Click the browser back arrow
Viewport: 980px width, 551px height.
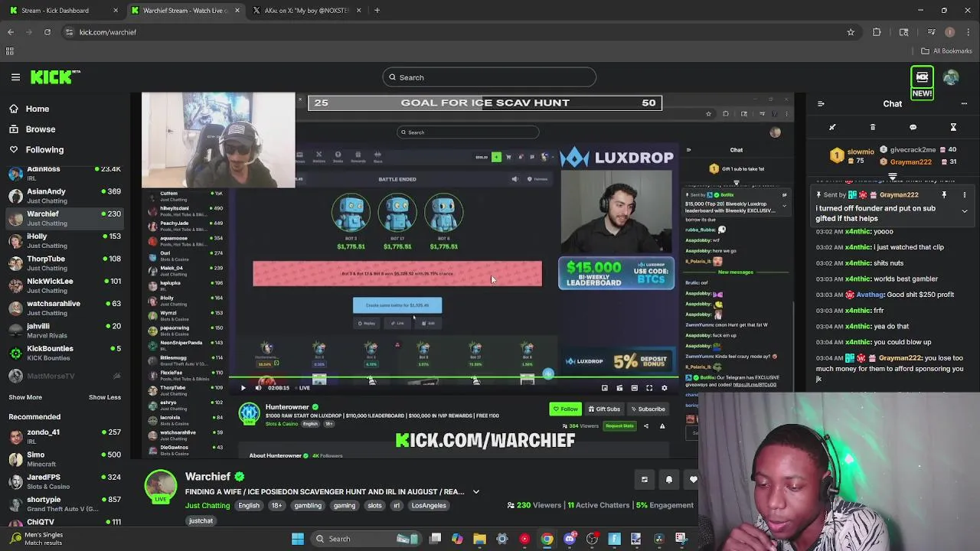11,32
